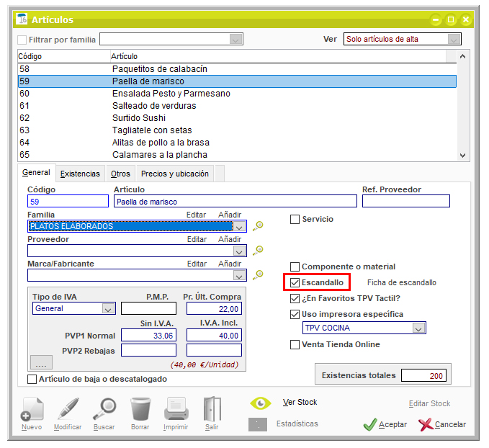Click the search icon next to Familia

point(258,225)
